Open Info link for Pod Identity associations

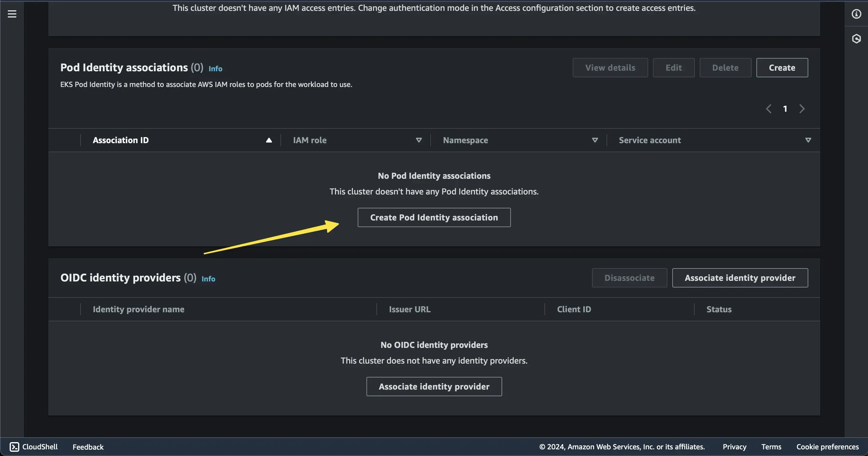click(215, 69)
